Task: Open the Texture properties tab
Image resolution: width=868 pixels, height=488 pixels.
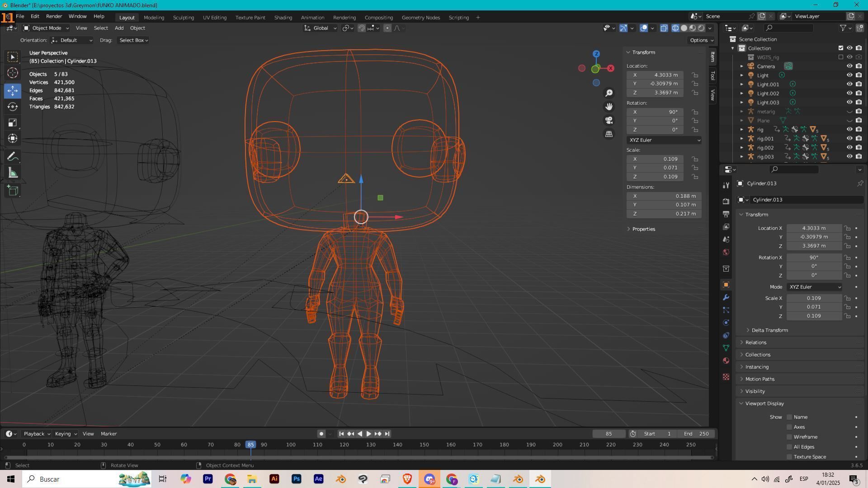Action: point(726,377)
